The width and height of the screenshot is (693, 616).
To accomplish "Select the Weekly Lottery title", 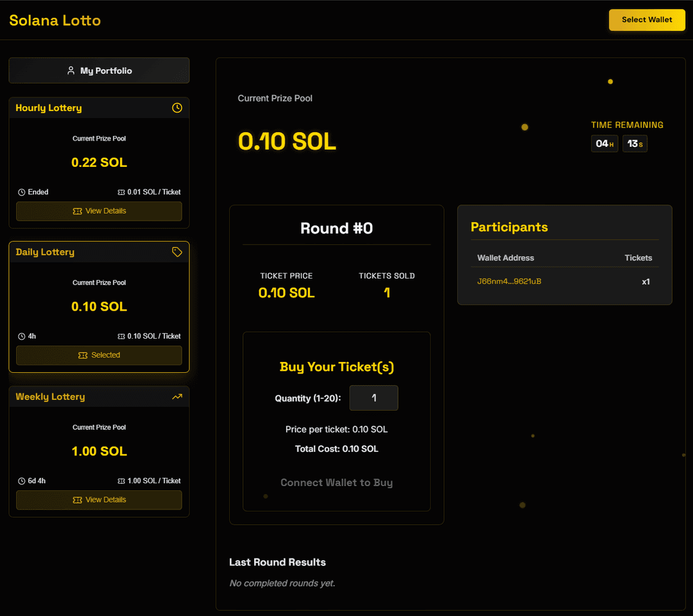I will point(51,397).
